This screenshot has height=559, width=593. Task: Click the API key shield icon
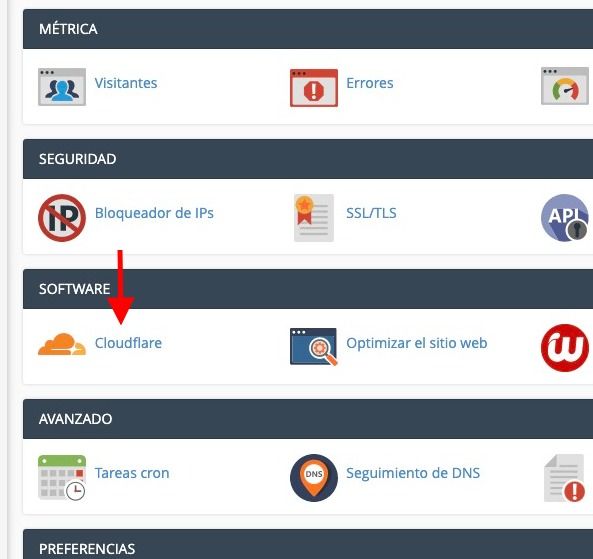click(565, 217)
